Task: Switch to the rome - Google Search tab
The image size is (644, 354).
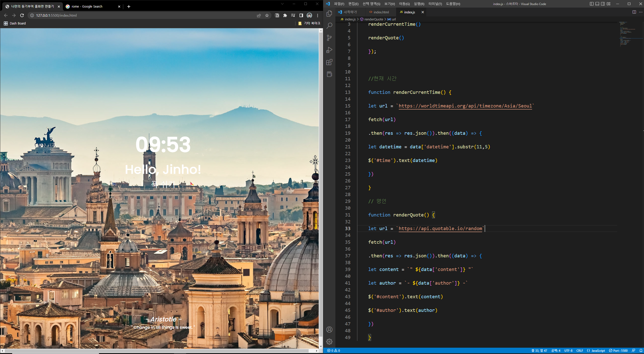Action: point(92,7)
